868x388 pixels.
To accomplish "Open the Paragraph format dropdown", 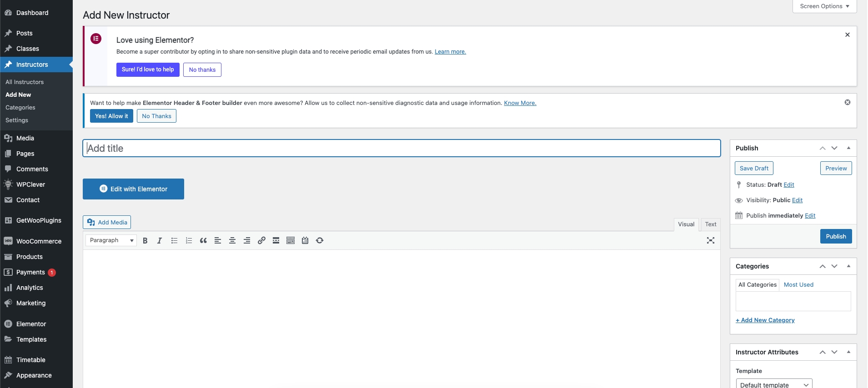I will point(111,240).
